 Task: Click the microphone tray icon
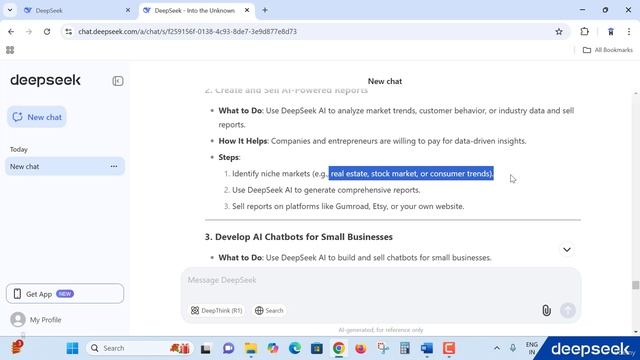coord(513,348)
